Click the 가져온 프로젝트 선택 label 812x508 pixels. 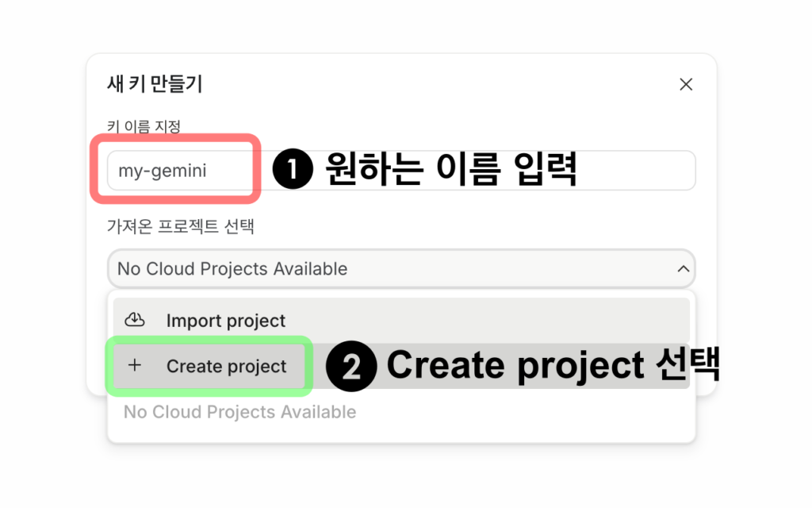coord(180,226)
